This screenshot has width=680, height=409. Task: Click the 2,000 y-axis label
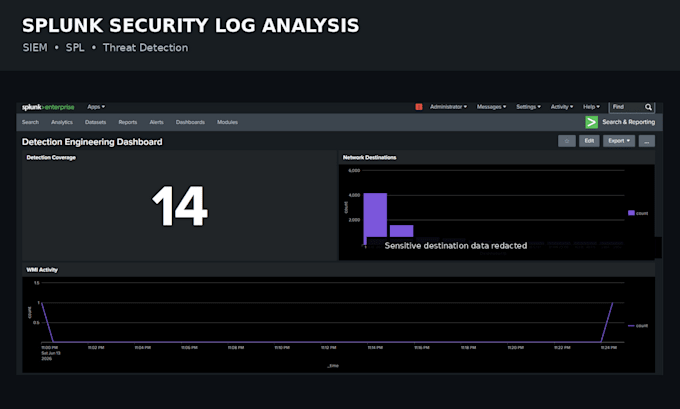[354, 220]
